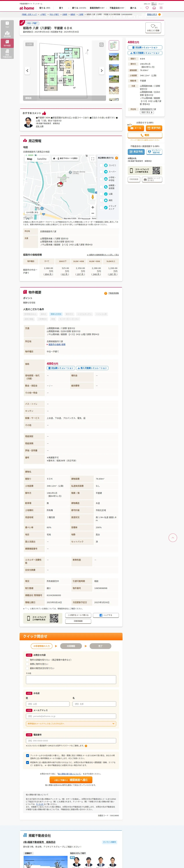Open help icon beside 周辺環境を表示する
This screenshot has width=184, height=868.
pyautogui.click(x=116, y=158)
